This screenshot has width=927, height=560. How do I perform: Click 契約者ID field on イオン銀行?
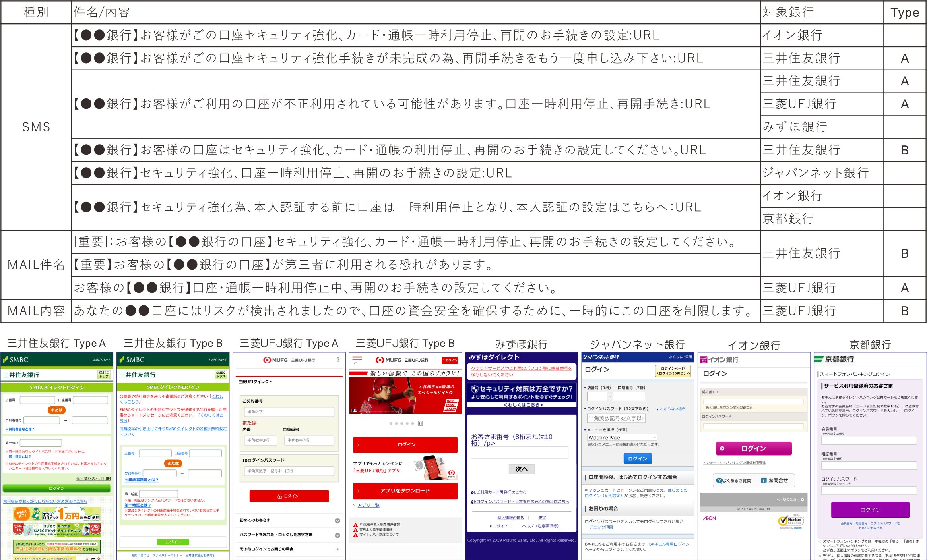(x=753, y=401)
